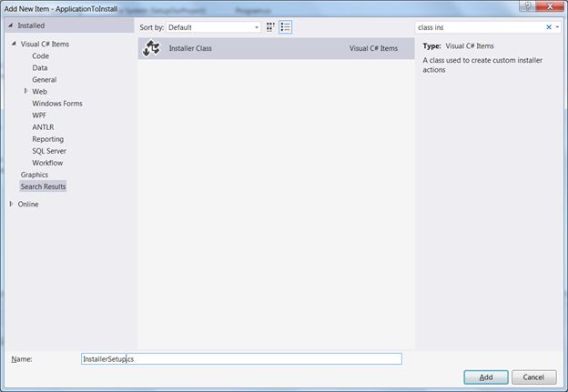Collapse the Installed section
This screenshot has width=568, height=392.
click(11, 25)
